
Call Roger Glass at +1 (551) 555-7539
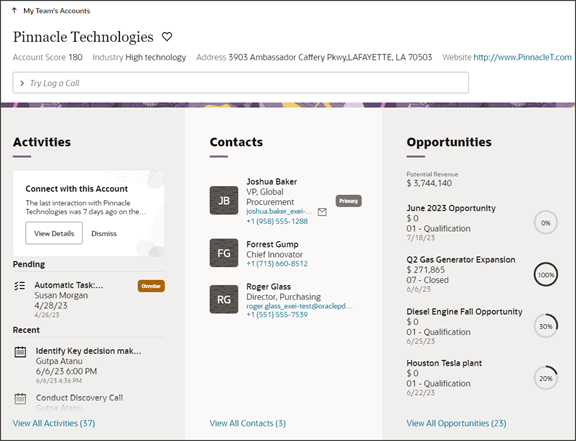coord(277,315)
